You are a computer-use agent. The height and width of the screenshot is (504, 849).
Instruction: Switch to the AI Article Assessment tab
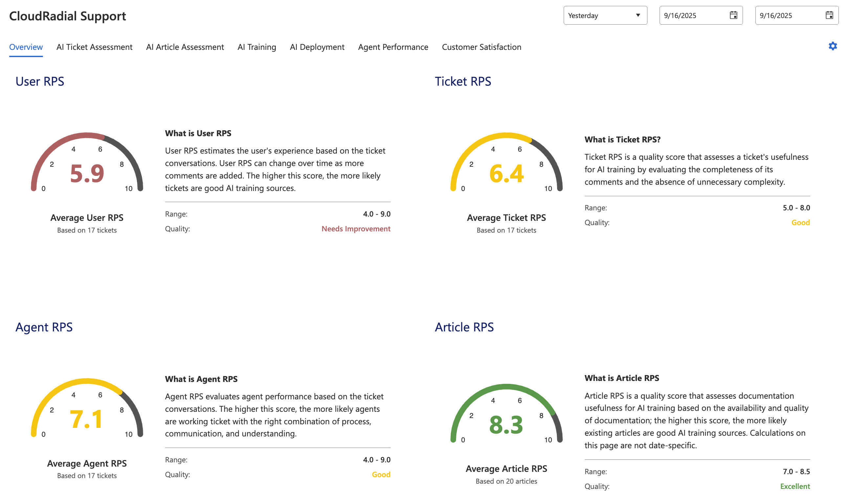coord(185,47)
